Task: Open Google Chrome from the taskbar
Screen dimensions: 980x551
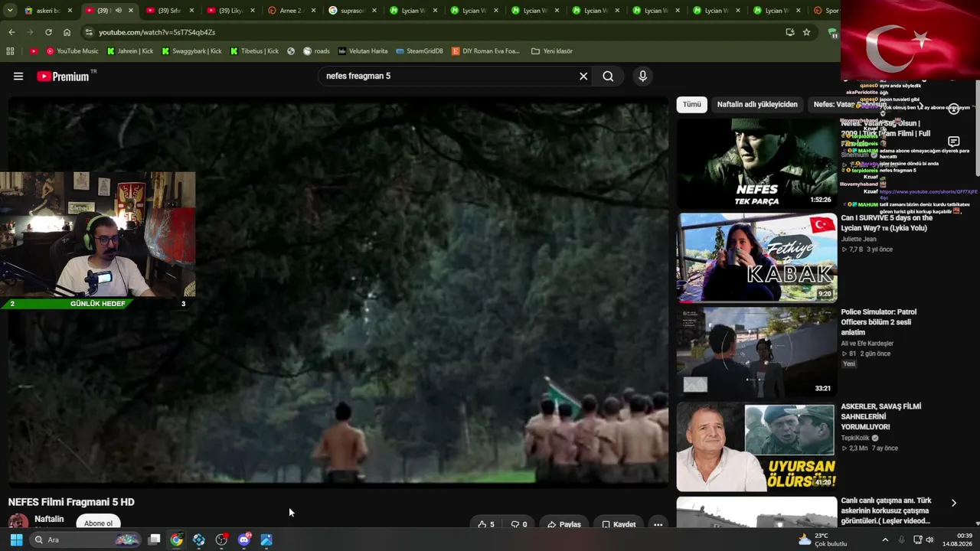Action: (x=176, y=540)
